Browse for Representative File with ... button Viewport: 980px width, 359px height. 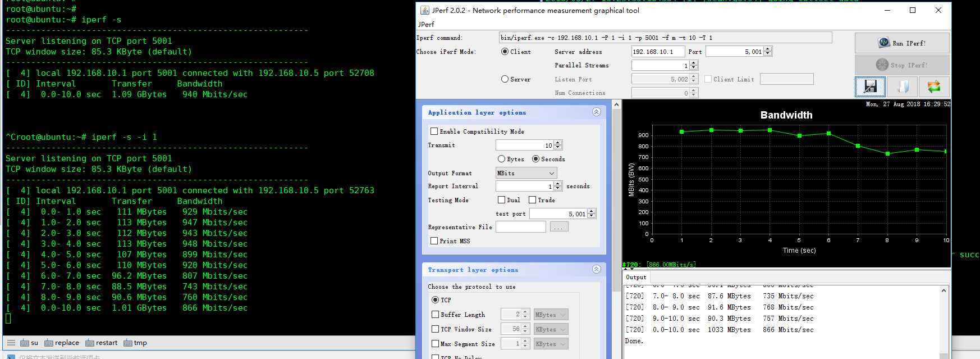click(x=559, y=226)
